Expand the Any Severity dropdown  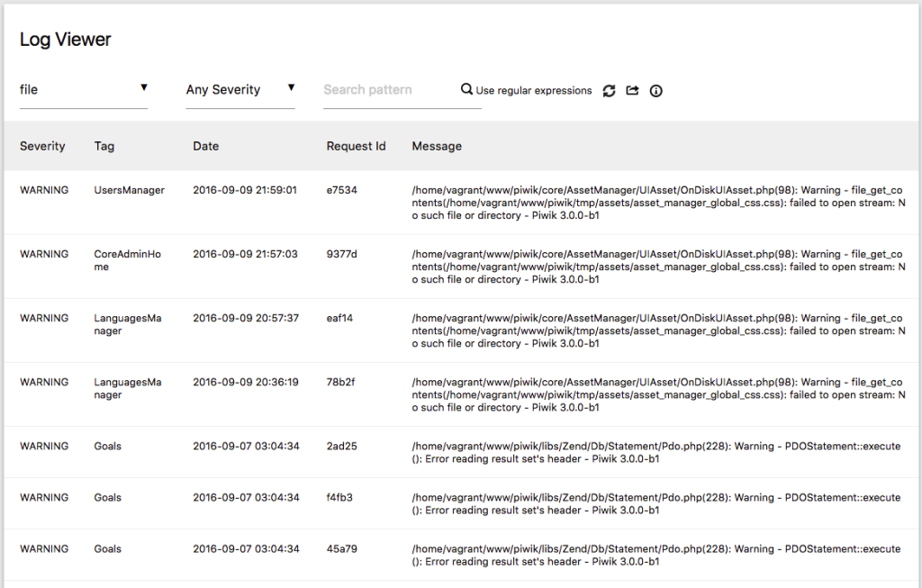click(240, 90)
